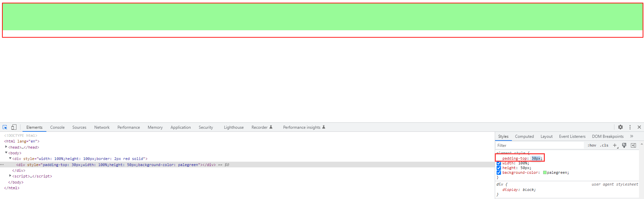Select the closing </html> tag line
This screenshot has width=644, height=199.
12,188
